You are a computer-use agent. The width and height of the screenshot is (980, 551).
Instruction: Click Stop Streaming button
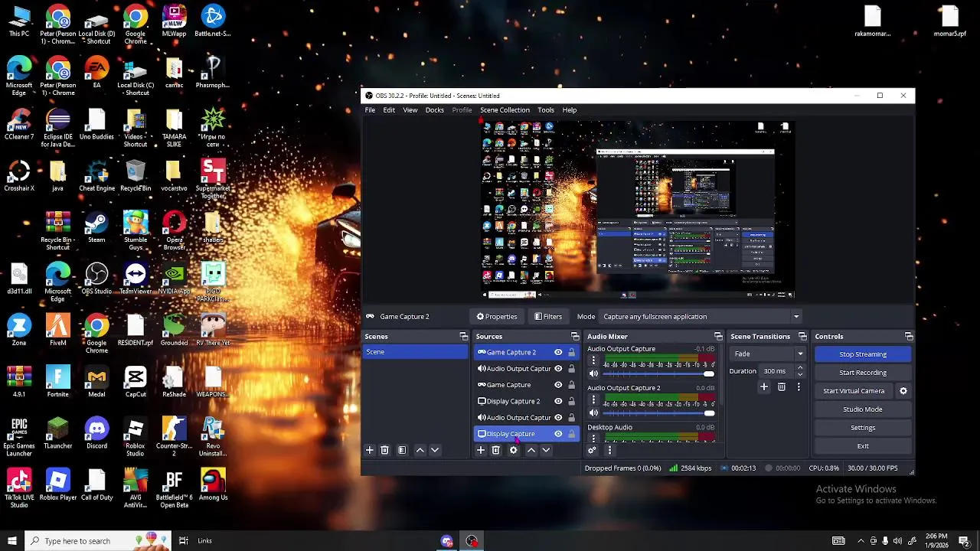[863, 354]
